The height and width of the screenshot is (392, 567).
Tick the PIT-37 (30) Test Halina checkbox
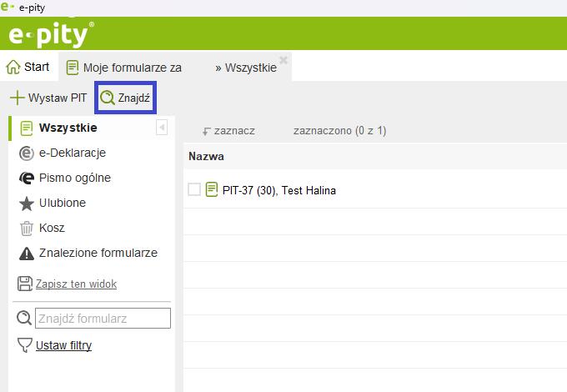[x=194, y=190]
